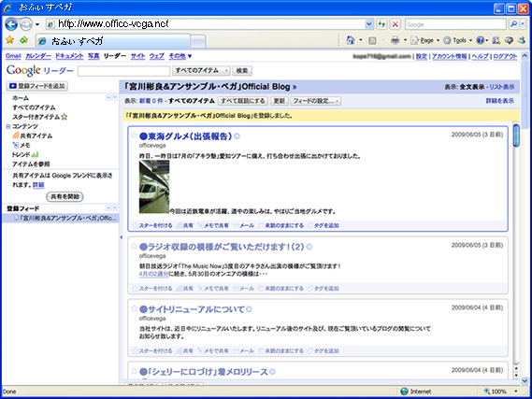
Task: Open recent pages dropdown next to Forward
Action: tap(37, 24)
